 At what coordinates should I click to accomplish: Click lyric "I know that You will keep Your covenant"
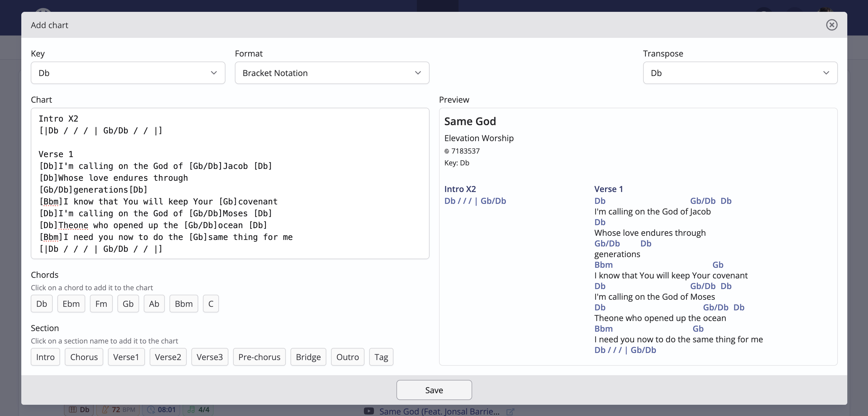pyautogui.click(x=671, y=275)
